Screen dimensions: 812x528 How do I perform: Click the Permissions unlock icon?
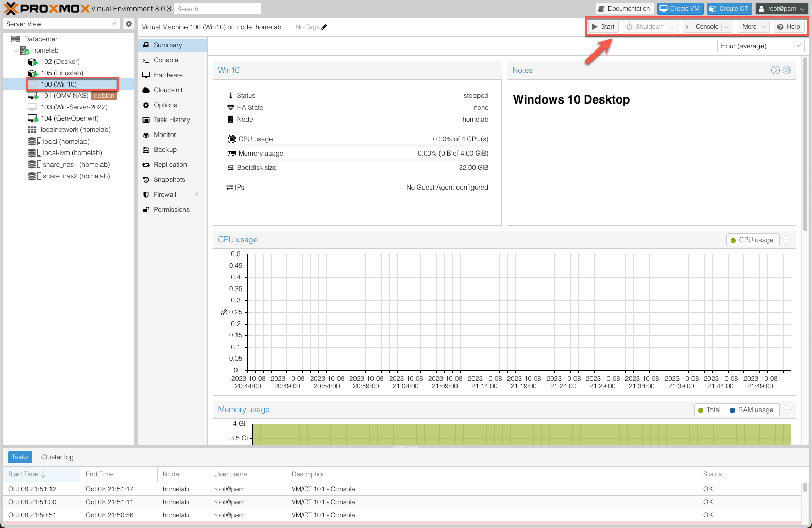[146, 210]
